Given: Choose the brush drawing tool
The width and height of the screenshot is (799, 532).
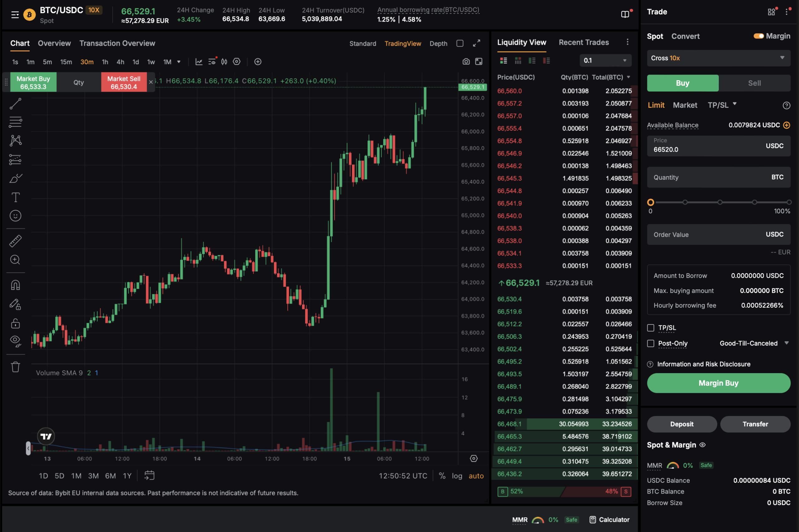Looking at the screenshot, I should tap(15, 178).
